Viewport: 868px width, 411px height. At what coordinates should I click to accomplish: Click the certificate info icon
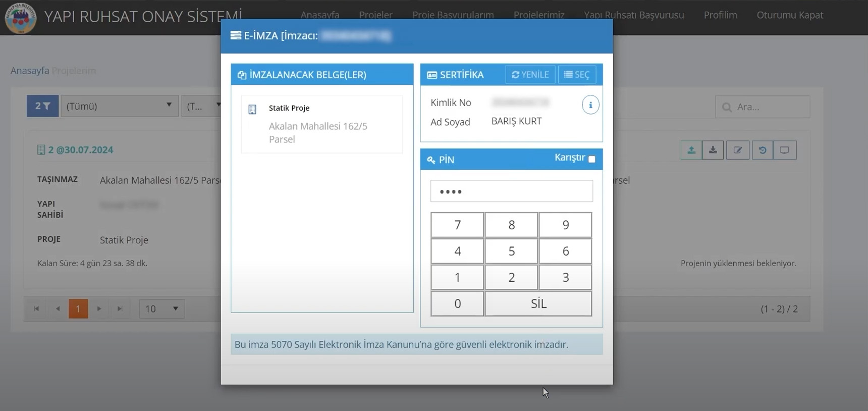tap(590, 105)
